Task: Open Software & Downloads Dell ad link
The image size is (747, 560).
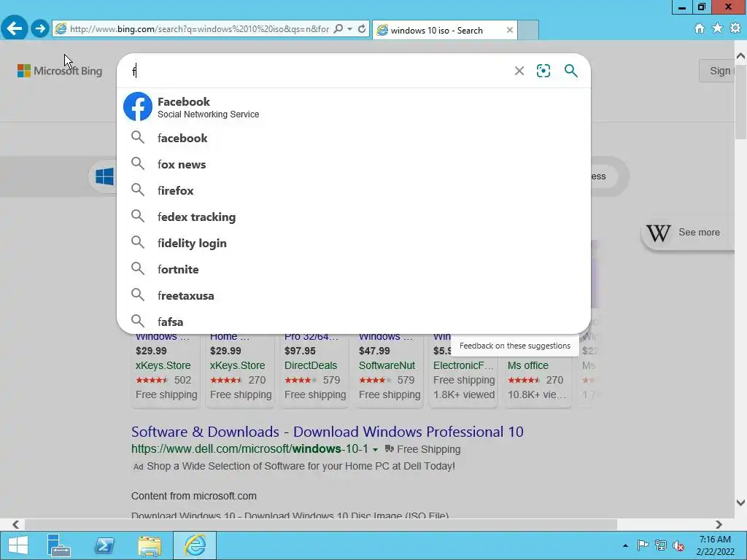Action: point(328,432)
